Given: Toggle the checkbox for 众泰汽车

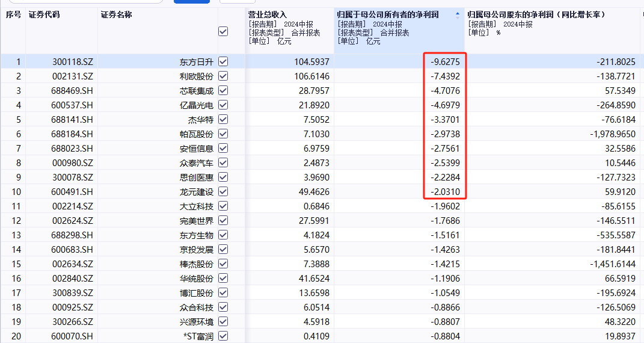Looking at the screenshot, I should pos(223,162).
